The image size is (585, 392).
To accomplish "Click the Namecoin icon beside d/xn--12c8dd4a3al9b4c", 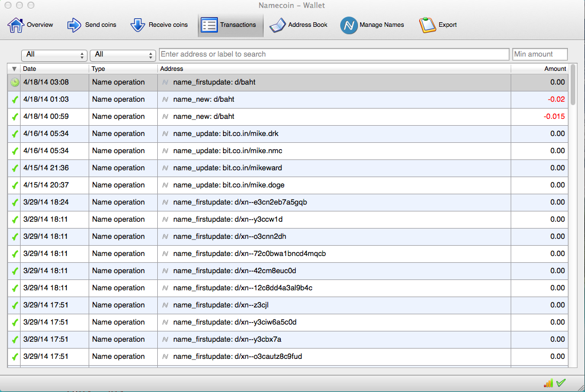I will pyautogui.click(x=165, y=289).
